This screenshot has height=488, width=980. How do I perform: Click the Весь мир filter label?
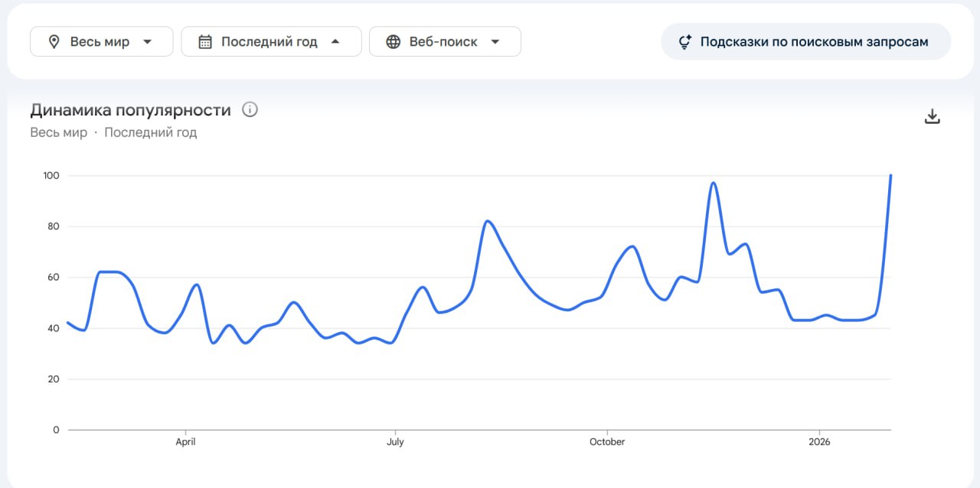(x=100, y=42)
